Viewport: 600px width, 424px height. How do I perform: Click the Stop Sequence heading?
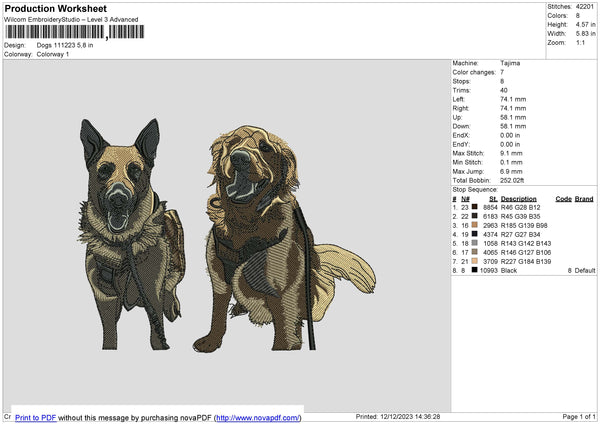[x=475, y=188]
